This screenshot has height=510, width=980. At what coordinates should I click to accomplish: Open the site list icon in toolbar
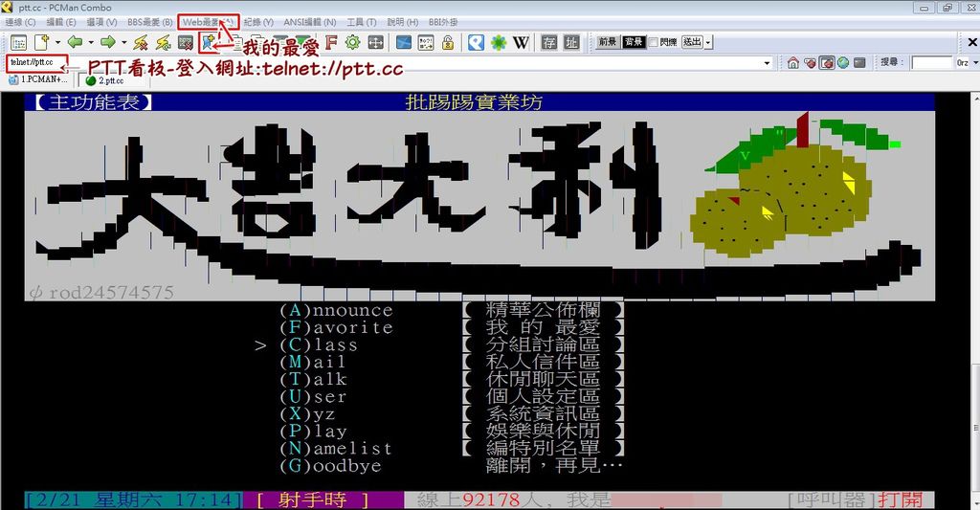point(19,42)
